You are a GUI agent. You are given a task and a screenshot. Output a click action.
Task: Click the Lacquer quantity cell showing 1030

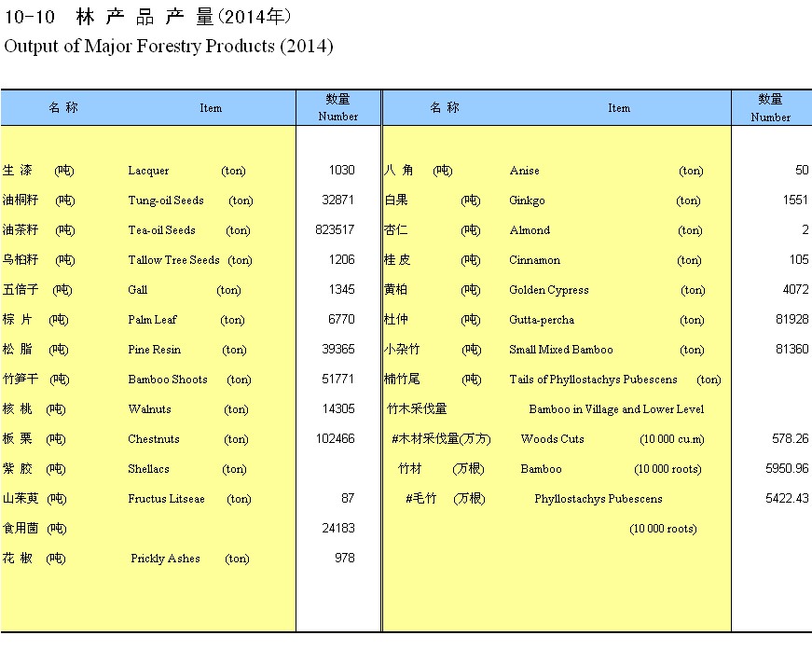point(341,171)
